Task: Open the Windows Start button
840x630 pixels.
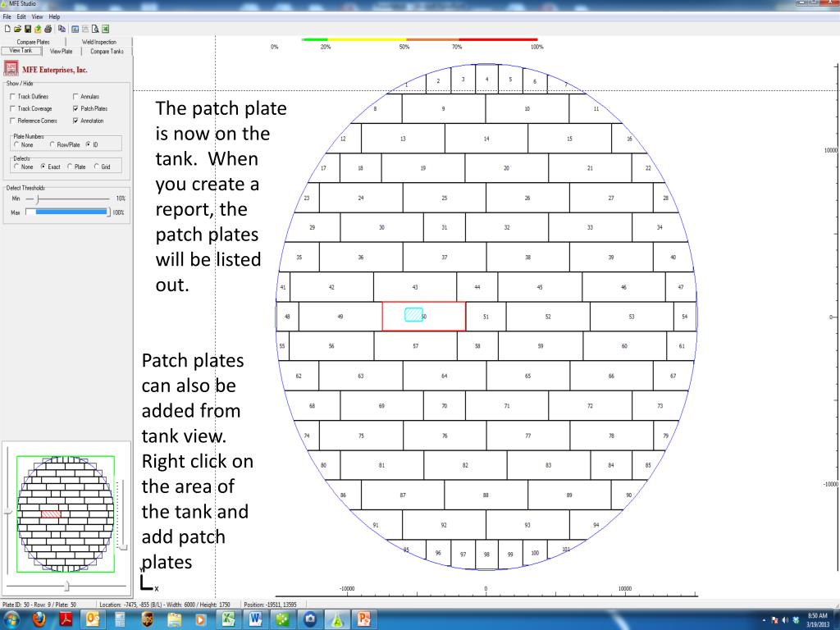Action: pos(11,620)
